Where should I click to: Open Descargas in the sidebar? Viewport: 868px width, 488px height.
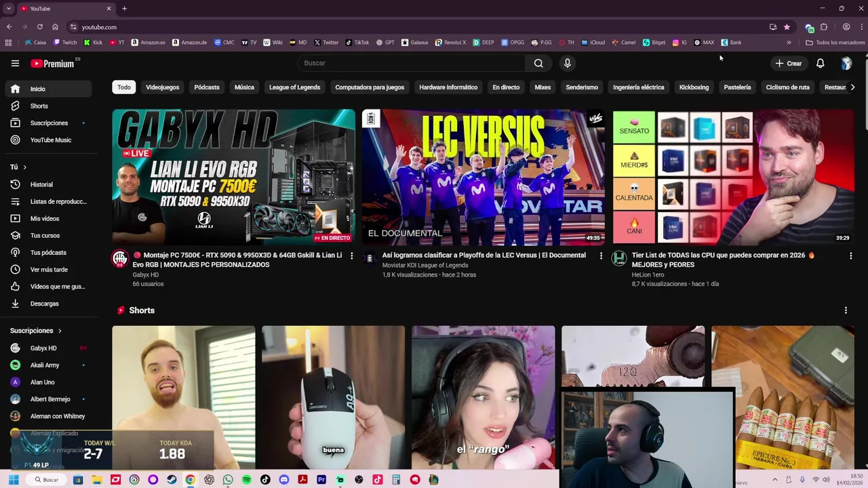[48, 303]
